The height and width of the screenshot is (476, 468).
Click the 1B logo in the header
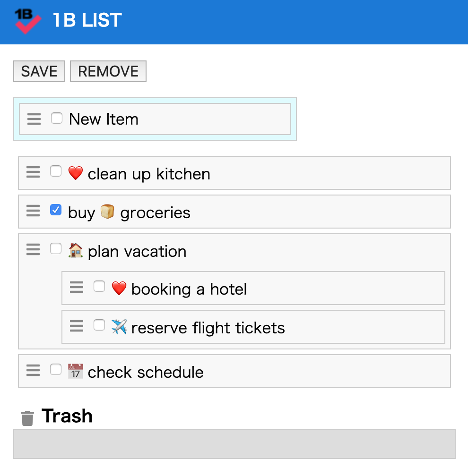(x=27, y=20)
